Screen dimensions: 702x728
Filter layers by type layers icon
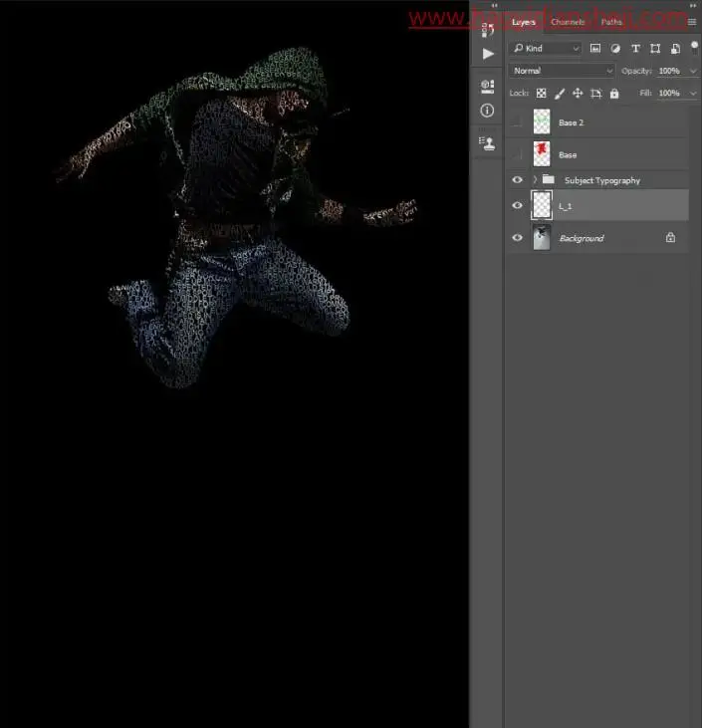635,48
